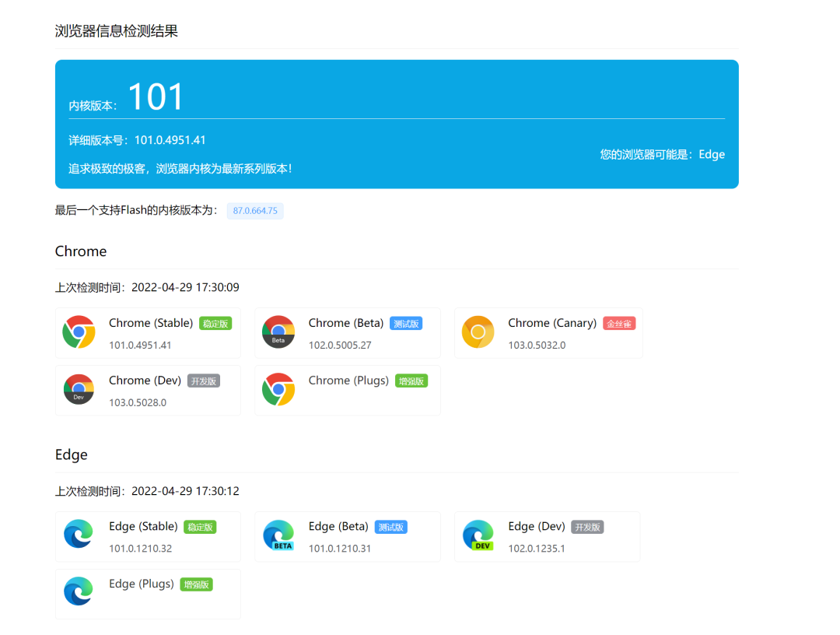Click the Edge Beta logo icon
840x635 pixels.
tap(278, 535)
